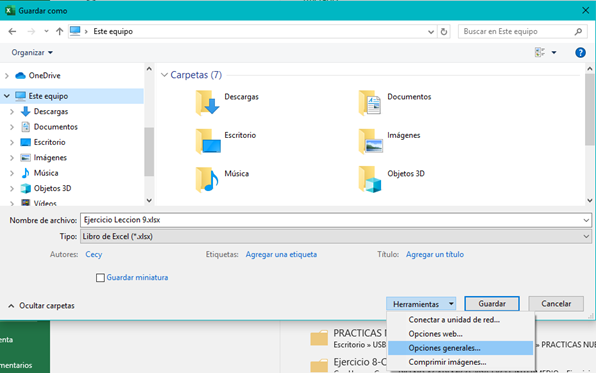Select the Imágenes folder icon
This screenshot has width=596, height=373.
point(370,141)
